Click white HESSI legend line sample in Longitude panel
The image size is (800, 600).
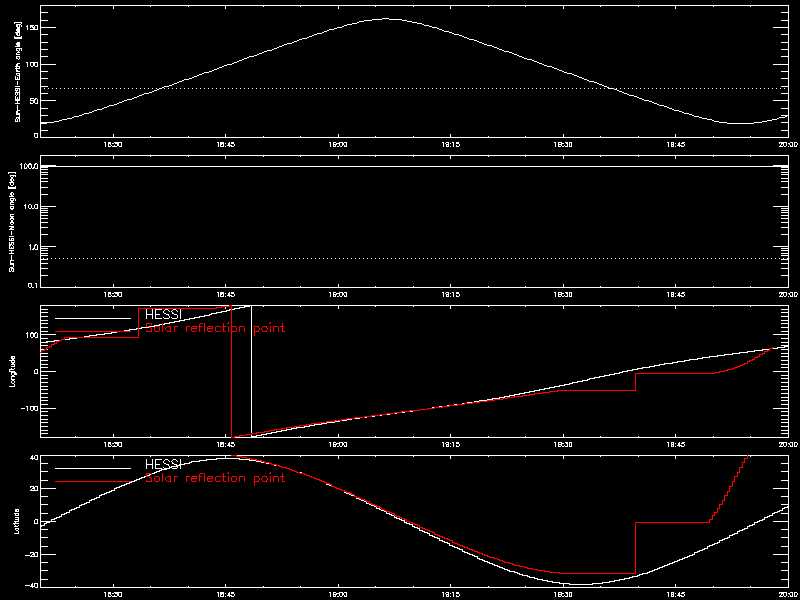point(93,318)
